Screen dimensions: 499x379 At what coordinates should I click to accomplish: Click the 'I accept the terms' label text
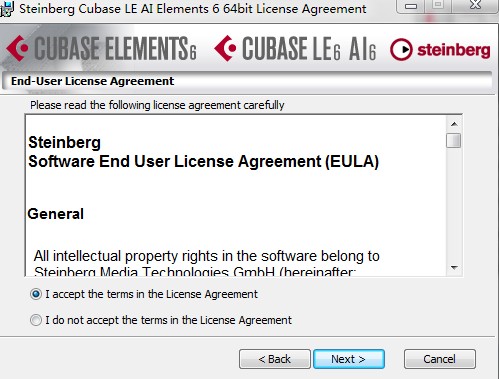(x=152, y=294)
